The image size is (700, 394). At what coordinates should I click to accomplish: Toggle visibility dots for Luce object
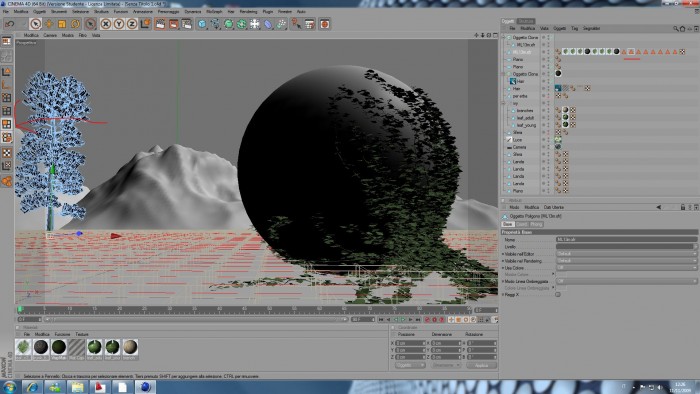coord(546,140)
